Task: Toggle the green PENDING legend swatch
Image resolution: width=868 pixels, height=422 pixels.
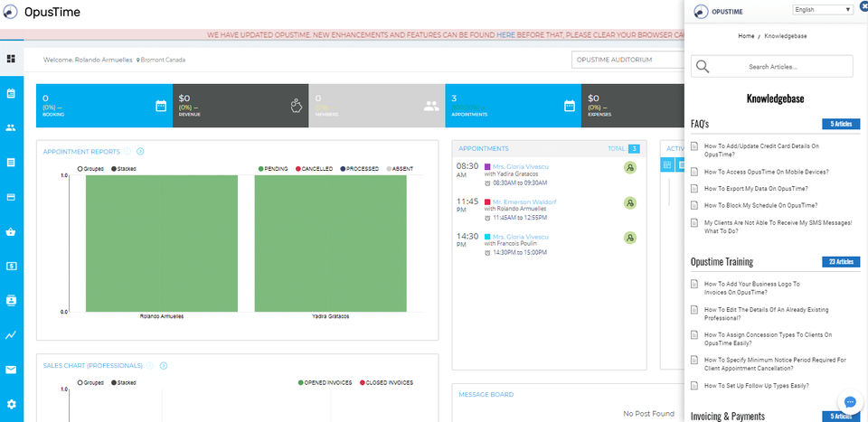Action: coord(260,169)
